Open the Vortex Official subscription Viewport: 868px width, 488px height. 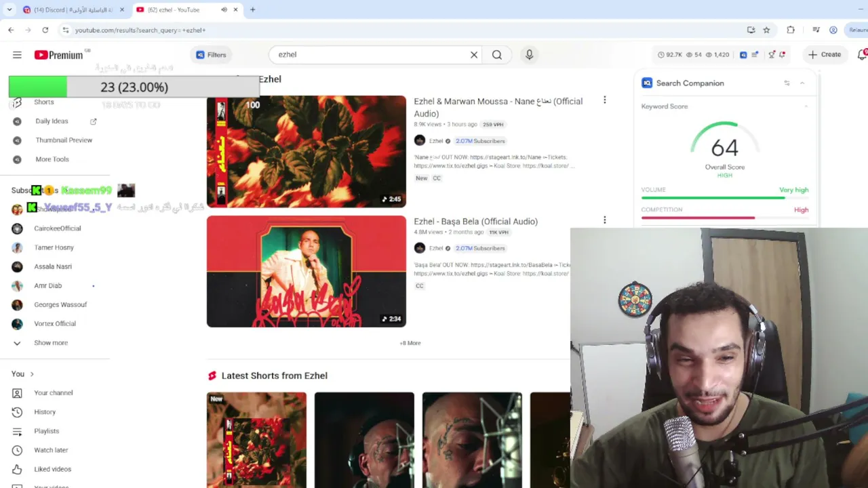[55, 323]
